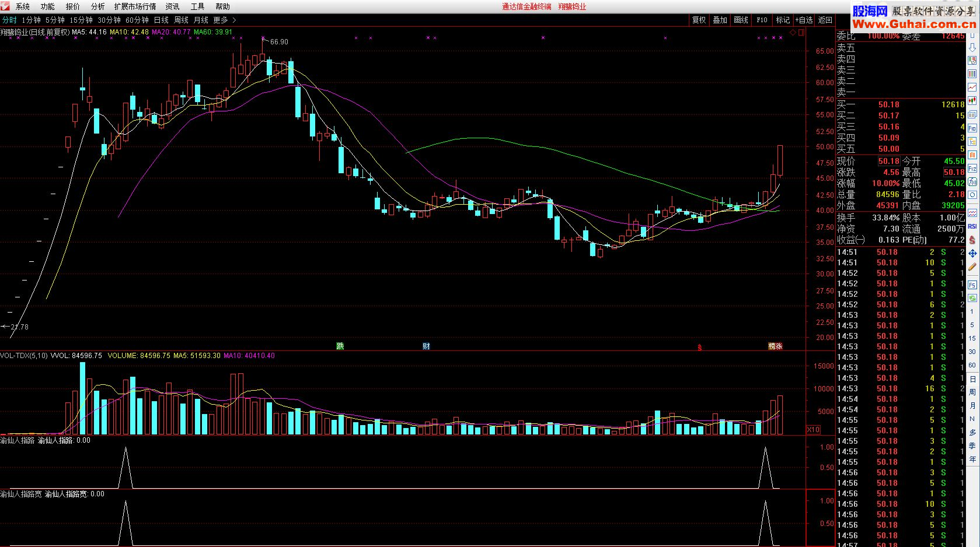Click the orange 自 self-select icon
Screen dimensions: 980x547
[x=972, y=155]
